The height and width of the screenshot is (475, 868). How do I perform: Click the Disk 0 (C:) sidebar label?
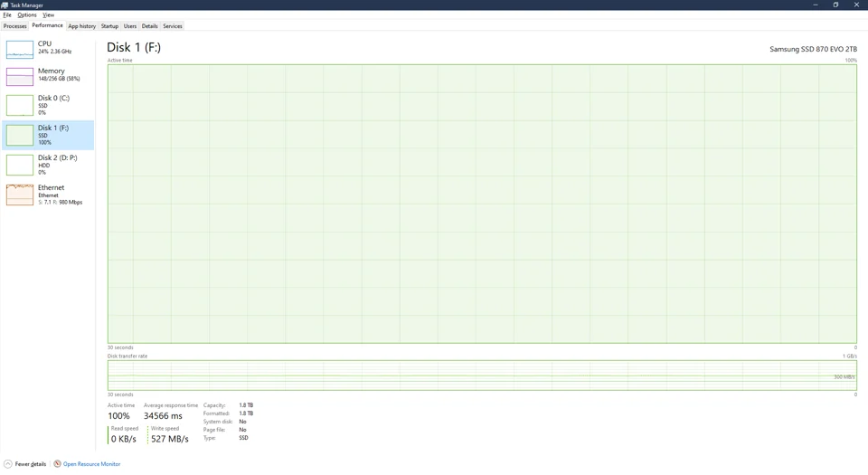coord(53,98)
